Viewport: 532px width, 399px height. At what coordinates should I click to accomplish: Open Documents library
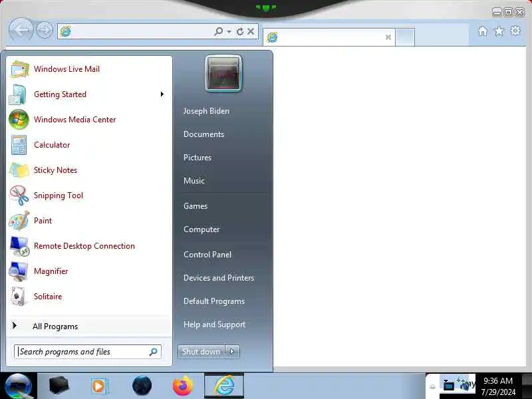click(204, 134)
